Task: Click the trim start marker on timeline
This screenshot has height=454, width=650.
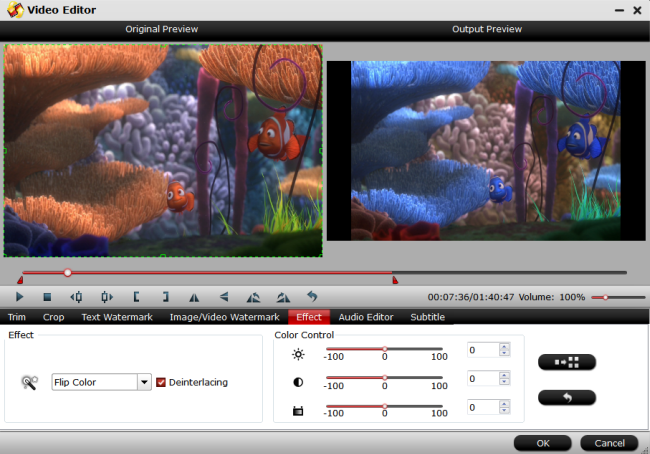Action: [x=20, y=280]
